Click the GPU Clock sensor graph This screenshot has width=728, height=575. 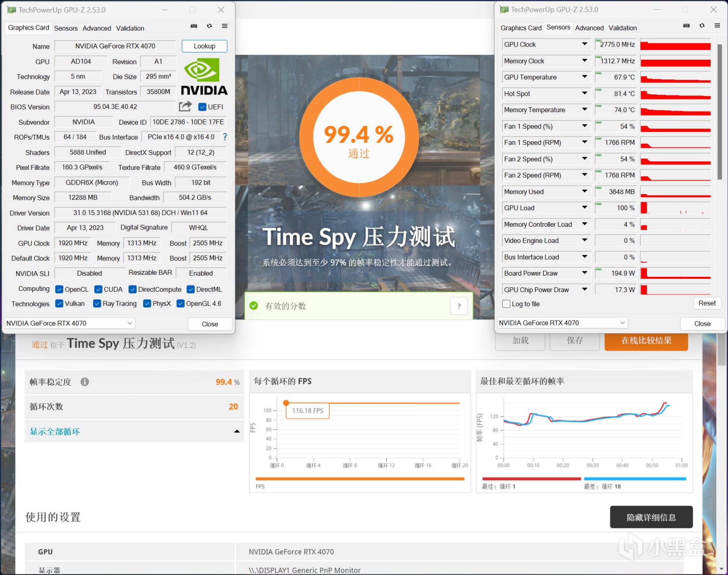675,44
